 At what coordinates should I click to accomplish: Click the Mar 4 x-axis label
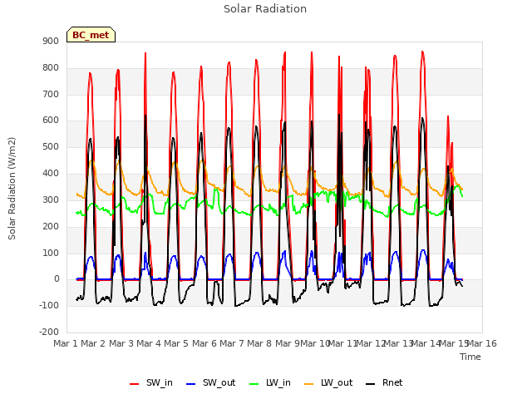click(149, 343)
